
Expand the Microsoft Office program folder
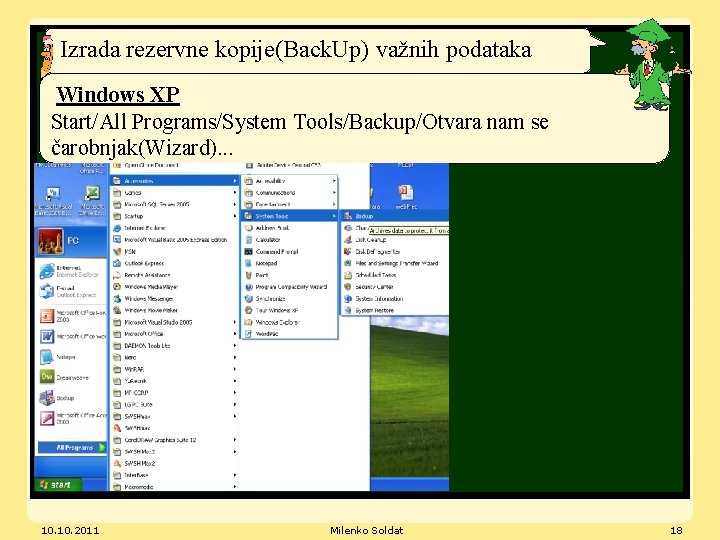click(x=174, y=334)
